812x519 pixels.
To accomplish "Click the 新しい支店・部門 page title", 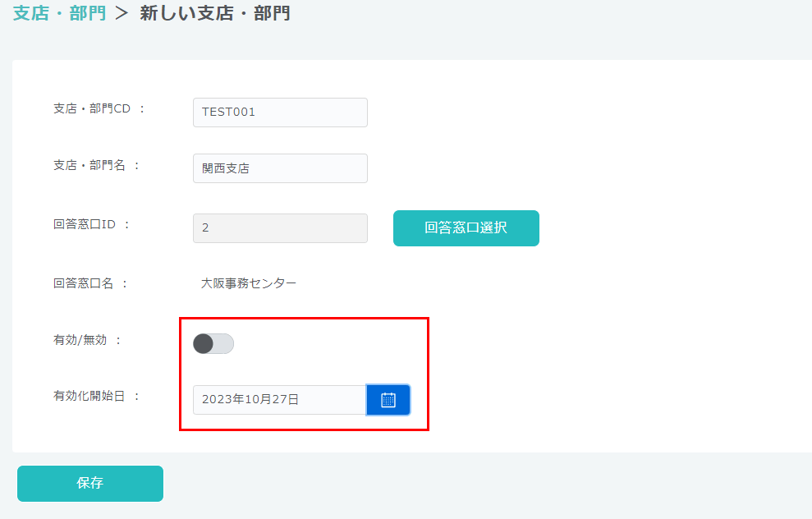I will tap(214, 14).
